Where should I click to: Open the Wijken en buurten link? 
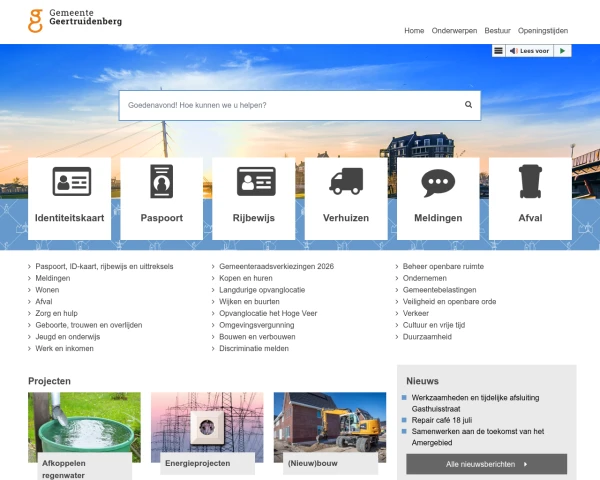(249, 302)
